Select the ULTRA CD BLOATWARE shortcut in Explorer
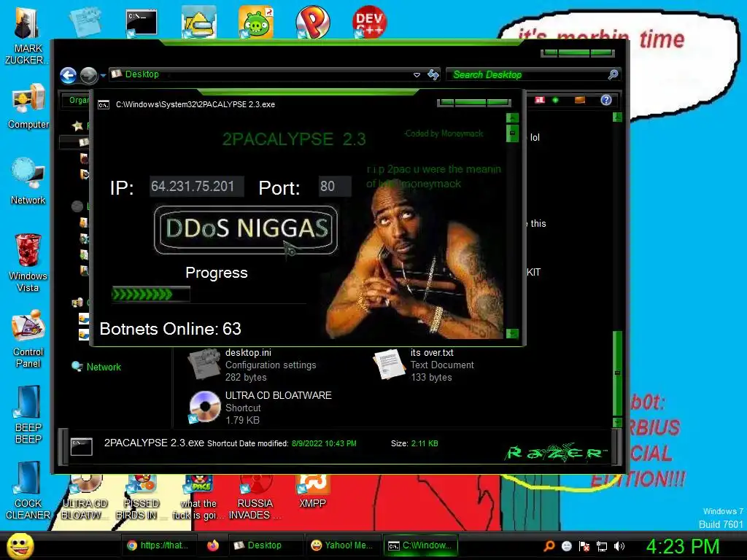 (260, 408)
